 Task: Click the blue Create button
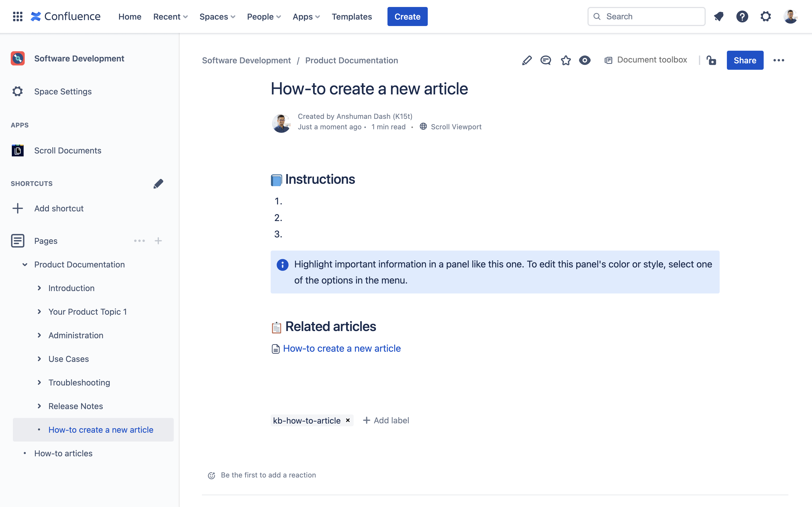[407, 16]
